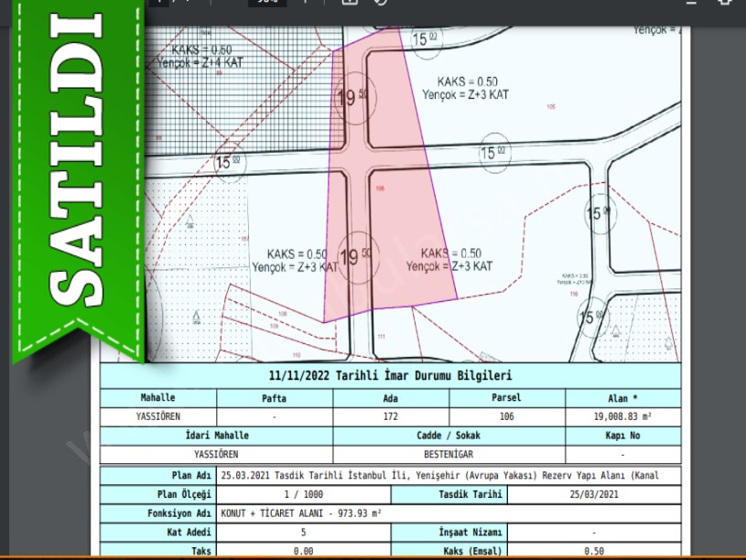Click the Ada value 172 cell
Screen dimensions: 746x560
390,416
